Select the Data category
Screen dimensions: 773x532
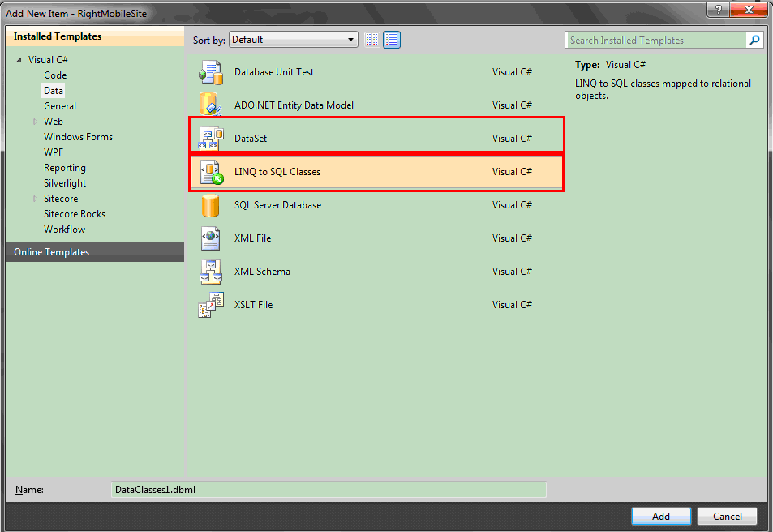(x=54, y=91)
